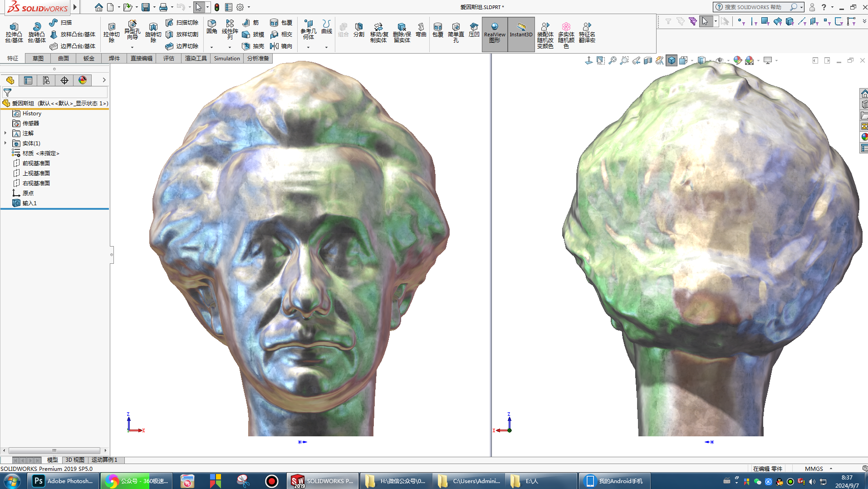Image resolution: width=868 pixels, height=489 pixels.
Task: Select the 旋转切除 revolved cut tool
Action: (153, 33)
